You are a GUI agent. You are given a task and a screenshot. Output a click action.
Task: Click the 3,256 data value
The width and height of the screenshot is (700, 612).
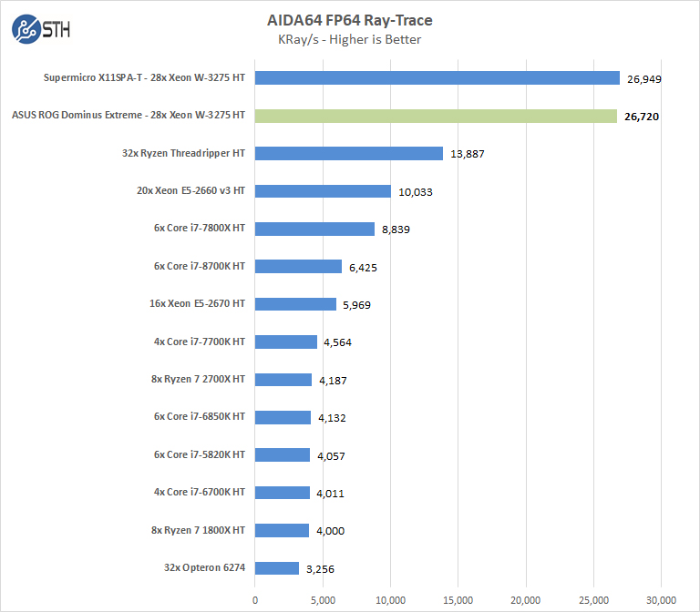(320, 569)
